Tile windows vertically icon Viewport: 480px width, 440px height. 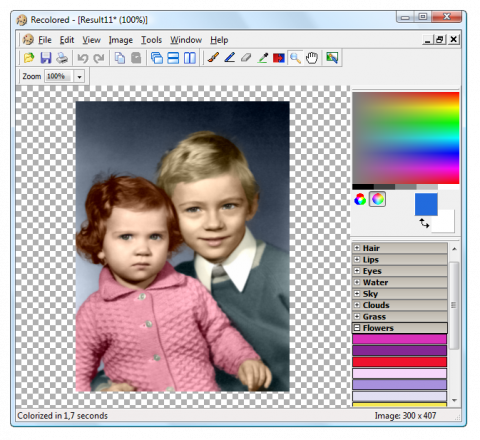(x=190, y=58)
